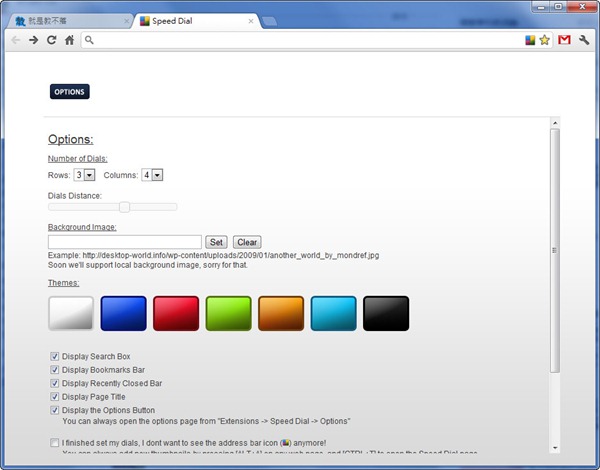
Task: Switch to the first tab with Chinese title
Action: point(71,21)
